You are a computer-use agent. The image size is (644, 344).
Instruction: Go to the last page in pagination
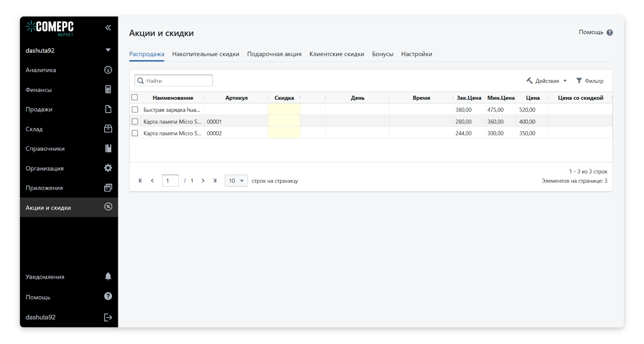coord(215,181)
